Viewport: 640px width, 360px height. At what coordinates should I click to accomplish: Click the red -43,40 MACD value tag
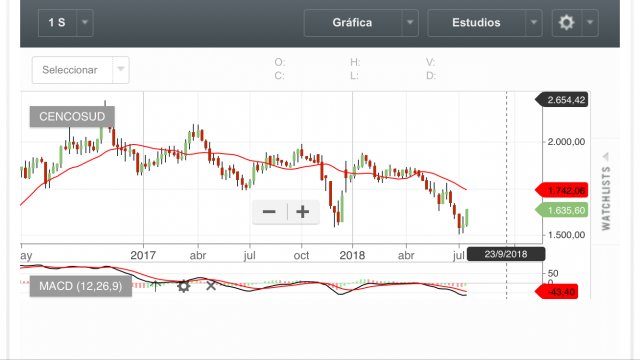pos(557,292)
